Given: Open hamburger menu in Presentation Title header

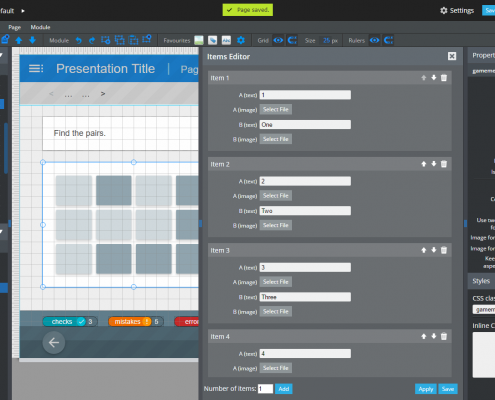Looking at the screenshot, I should click(x=36, y=69).
